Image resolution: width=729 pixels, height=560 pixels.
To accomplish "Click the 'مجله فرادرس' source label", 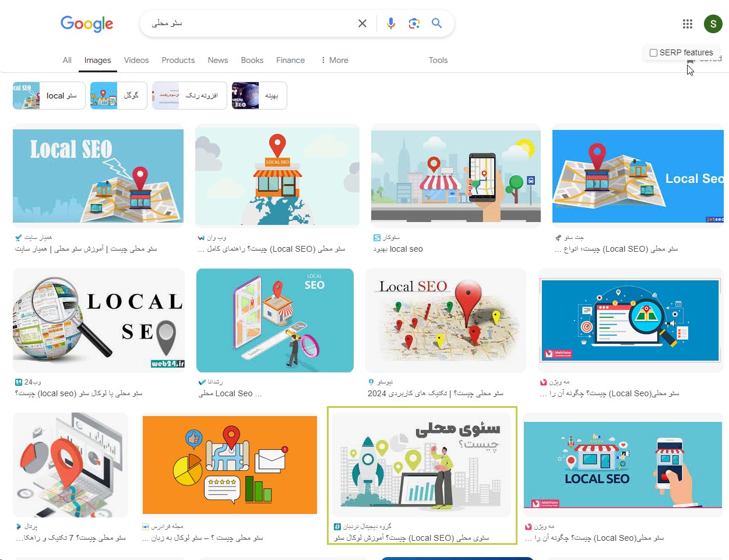I will pos(167,527).
